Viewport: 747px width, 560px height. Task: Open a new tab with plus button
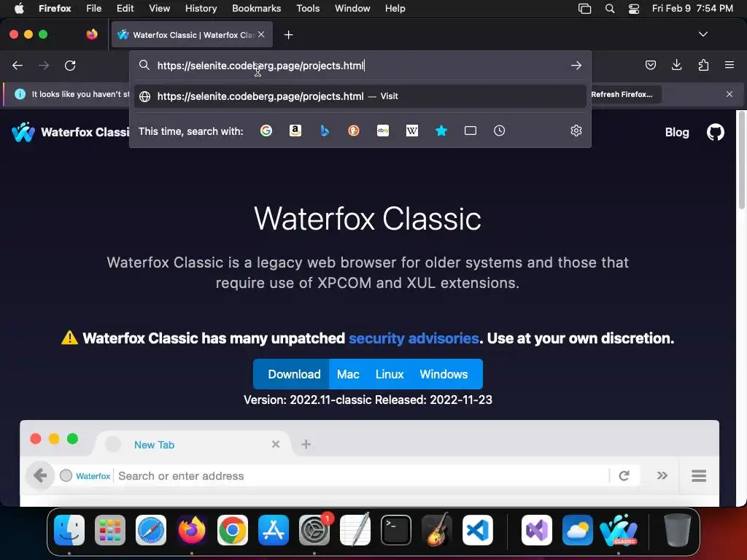(288, 35)
